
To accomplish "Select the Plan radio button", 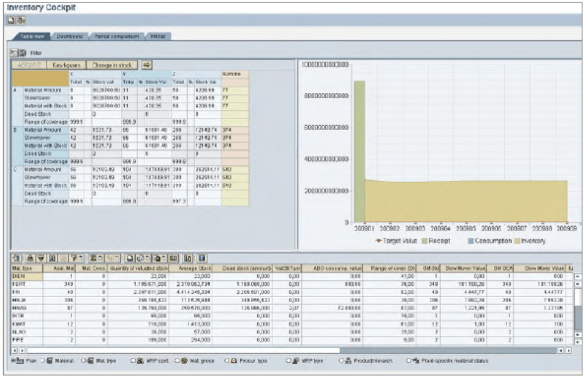I will coord(13,361).
